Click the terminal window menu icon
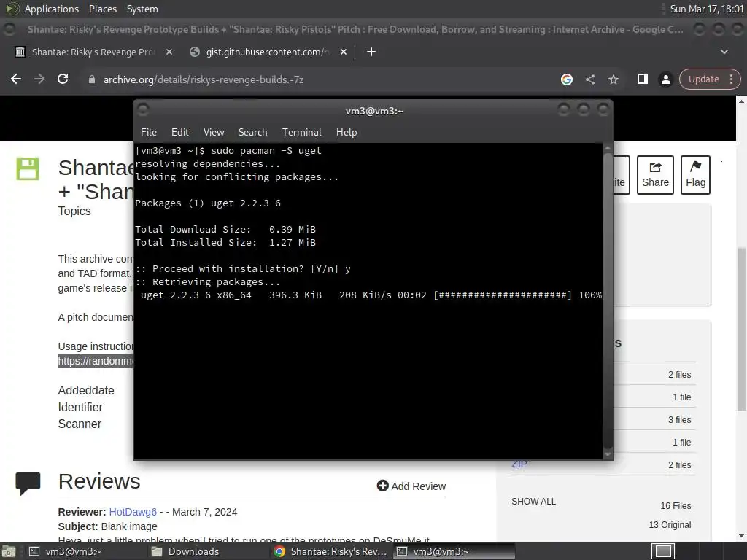 [x=143, y=111]
